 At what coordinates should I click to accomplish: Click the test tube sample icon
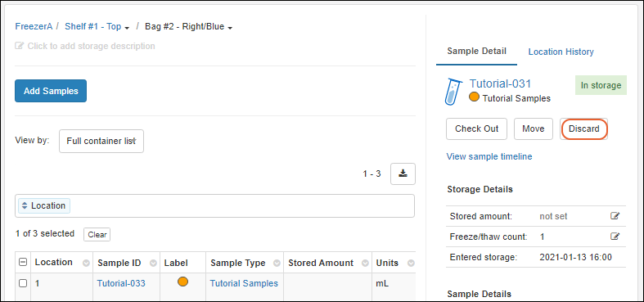click(x=453, y=91)
